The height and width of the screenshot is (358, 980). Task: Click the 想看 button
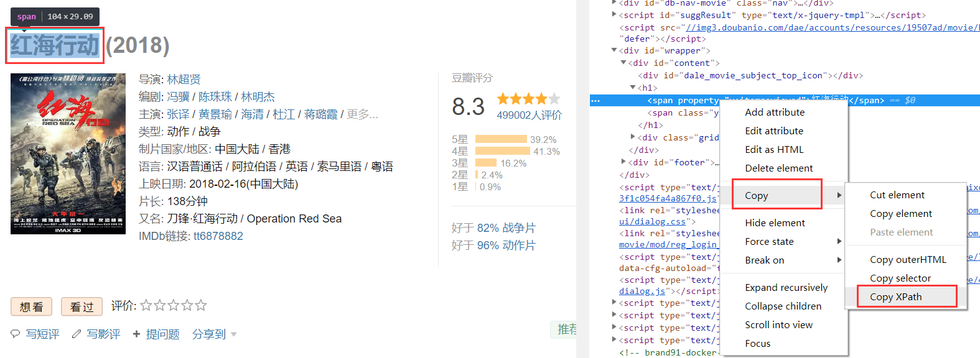click(x=32, y=306)
